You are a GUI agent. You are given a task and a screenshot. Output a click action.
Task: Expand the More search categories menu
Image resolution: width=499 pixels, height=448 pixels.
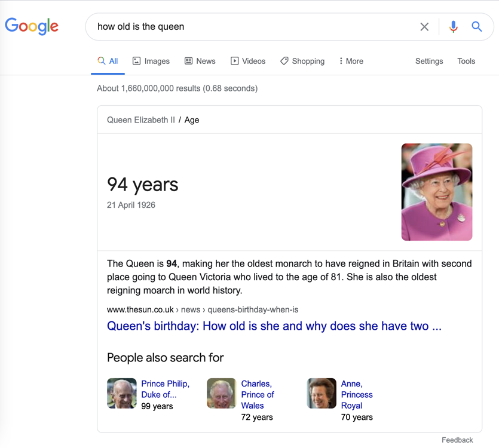tap(351, 61)
